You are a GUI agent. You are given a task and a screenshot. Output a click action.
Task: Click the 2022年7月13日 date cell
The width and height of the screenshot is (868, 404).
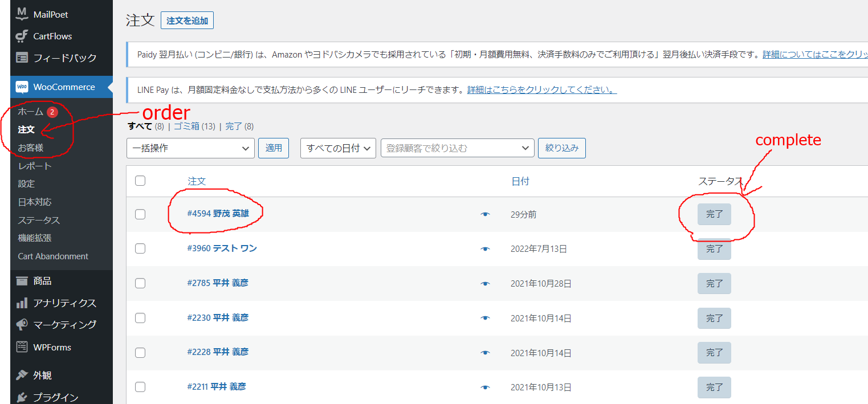coord(539,249)
